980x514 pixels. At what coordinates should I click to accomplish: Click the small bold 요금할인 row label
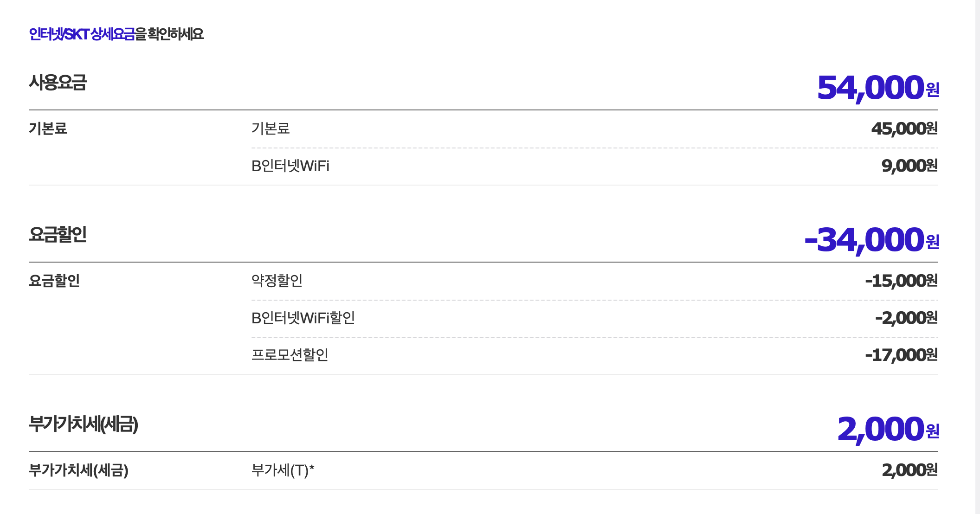click(x=54, y=281)
